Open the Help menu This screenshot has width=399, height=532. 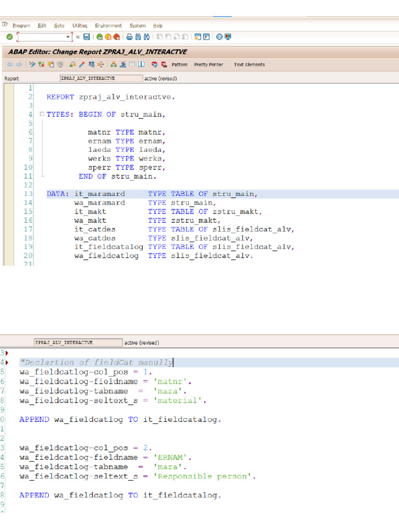point(158,25)
